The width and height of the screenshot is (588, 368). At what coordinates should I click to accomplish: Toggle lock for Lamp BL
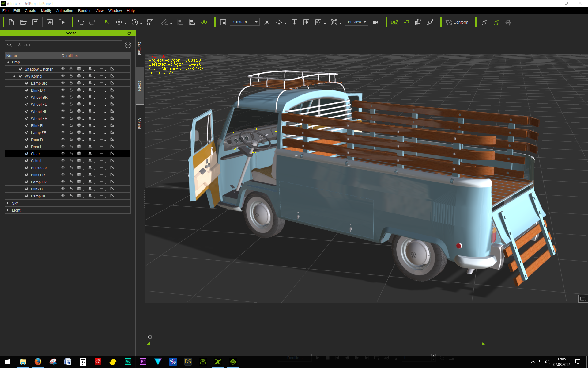[x=71, y=196]
